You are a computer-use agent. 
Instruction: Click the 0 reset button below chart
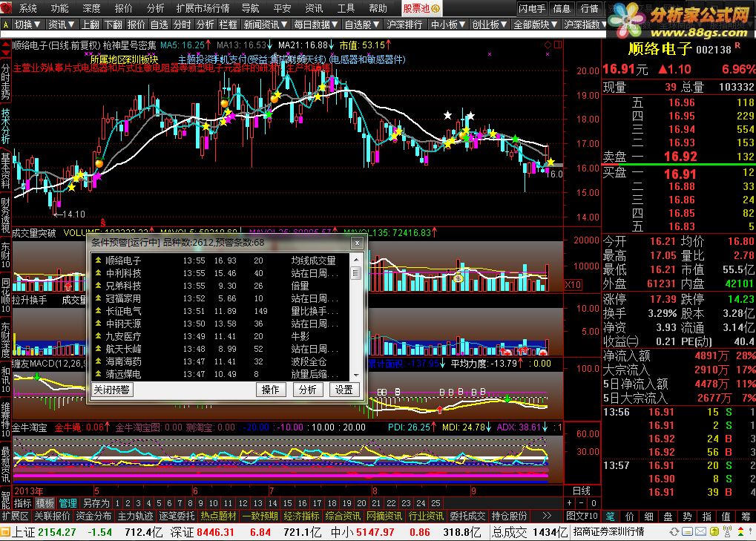[594, 503]
